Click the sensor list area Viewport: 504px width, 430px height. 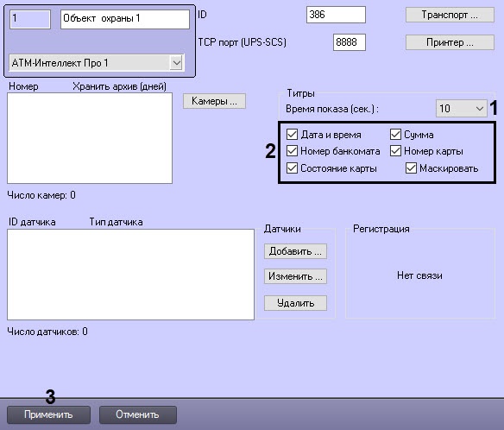[130, 275]
